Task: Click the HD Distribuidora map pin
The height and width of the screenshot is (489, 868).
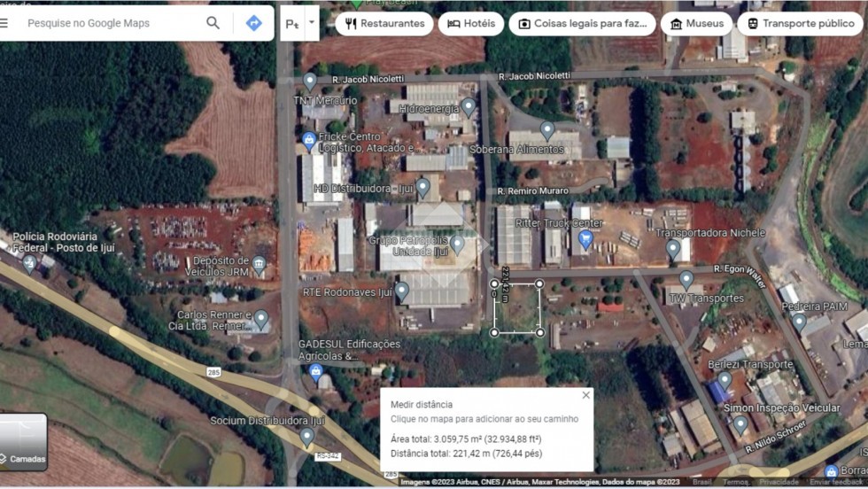Action: coord(423,188)
